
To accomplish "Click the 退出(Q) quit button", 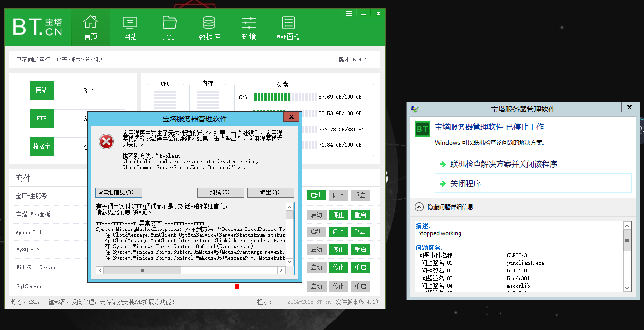I will [x=270, y=192].
